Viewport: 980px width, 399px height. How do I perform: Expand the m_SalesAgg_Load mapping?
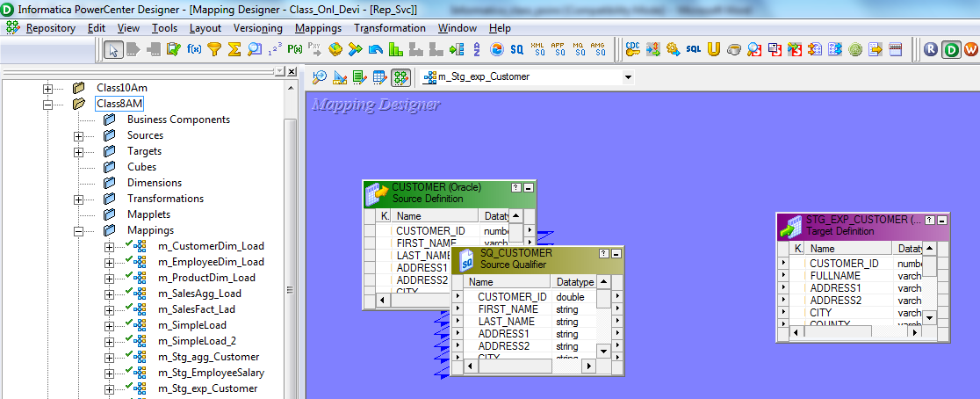click(110, 294)
